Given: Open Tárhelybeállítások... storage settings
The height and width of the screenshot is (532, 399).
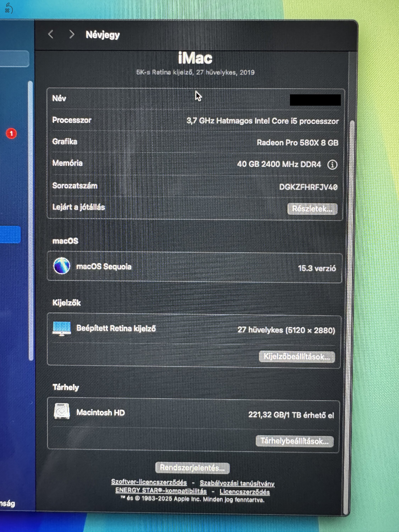Looking at the screenshot, I should pyautogui.click(x=295, y=441).
